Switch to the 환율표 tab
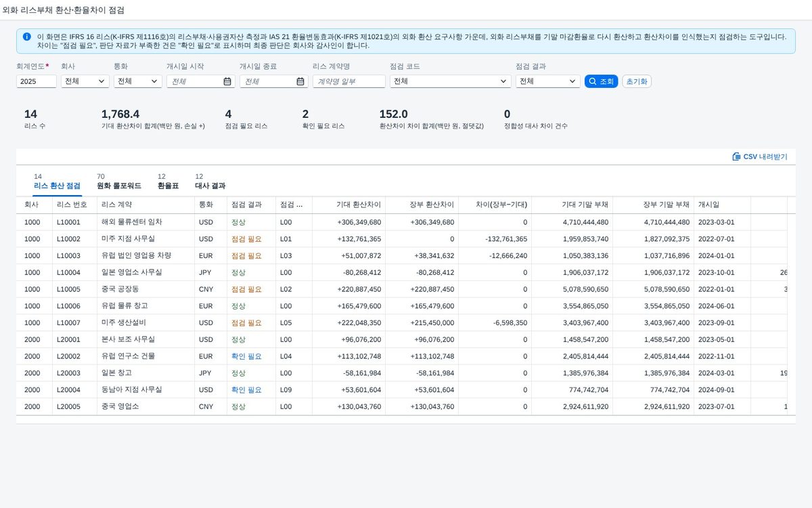812x508 pixels. pyautogui.click(x=168, y=182)
